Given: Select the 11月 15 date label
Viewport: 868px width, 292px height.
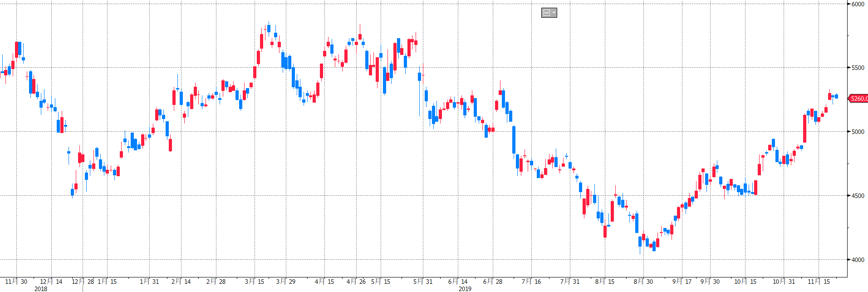Looking at the screenshot, I should 819,282.
